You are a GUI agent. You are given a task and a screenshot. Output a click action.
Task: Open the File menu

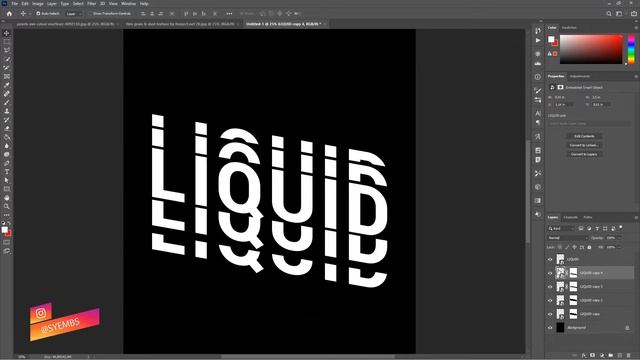click(14, 4)
